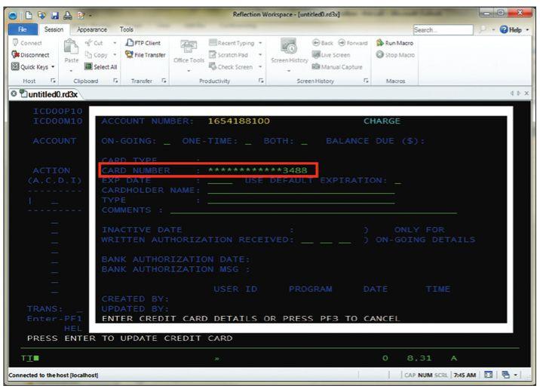Open the Productivity group dialog launcher
The width and height of the screenshot is (540, 392).
coord(261,81)
